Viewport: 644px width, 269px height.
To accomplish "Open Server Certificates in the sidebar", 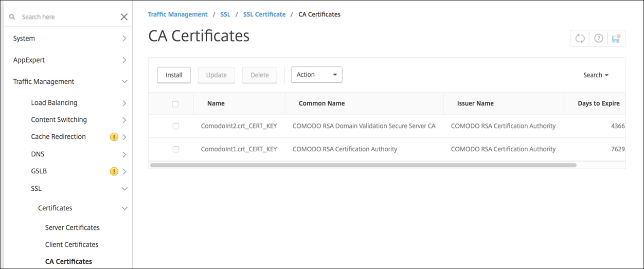I will point(72,227).
